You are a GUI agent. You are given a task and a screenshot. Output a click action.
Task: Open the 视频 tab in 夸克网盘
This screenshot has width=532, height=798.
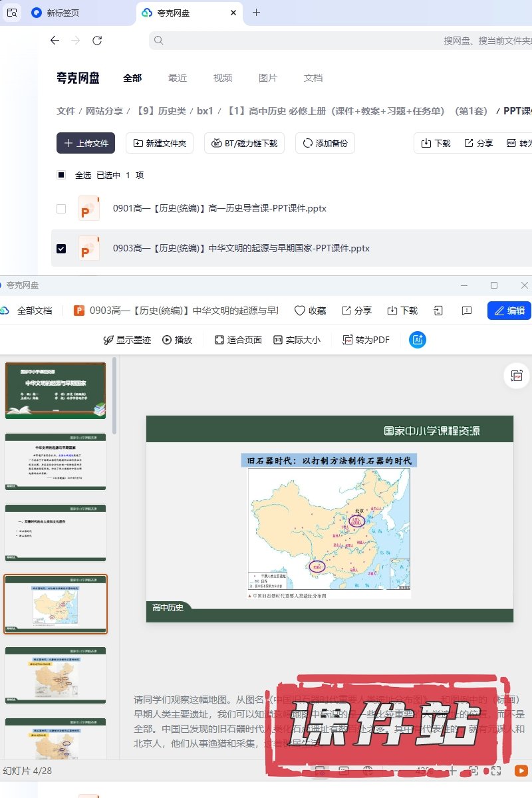[x=223, y=78]
